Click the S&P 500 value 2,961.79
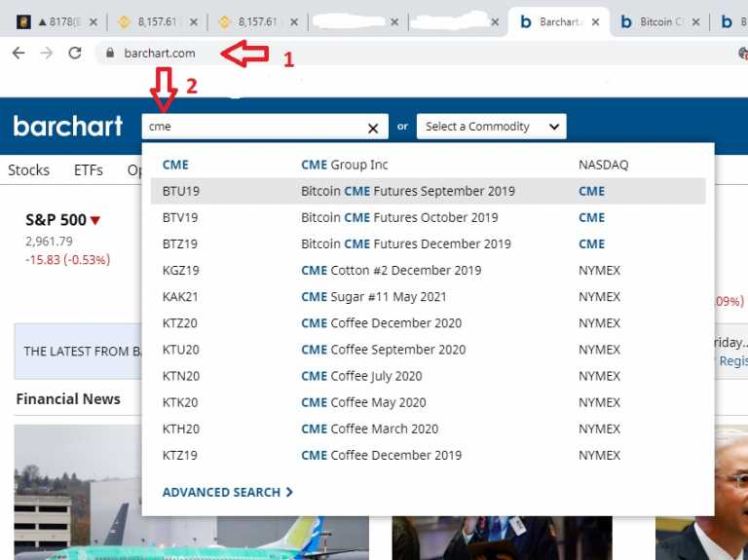 coord(49,241)
